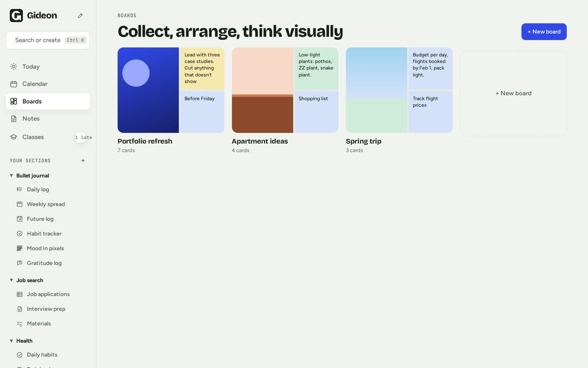The width and height of the screenshot is (588, 368).
Task: Click the pencil edit icon beside Gideon
Action: 80,15
